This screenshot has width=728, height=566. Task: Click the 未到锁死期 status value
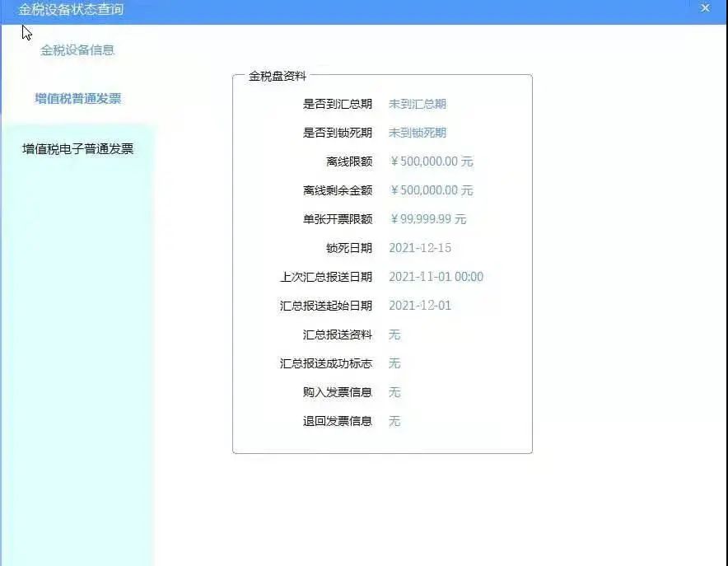[x=417, y=133]
